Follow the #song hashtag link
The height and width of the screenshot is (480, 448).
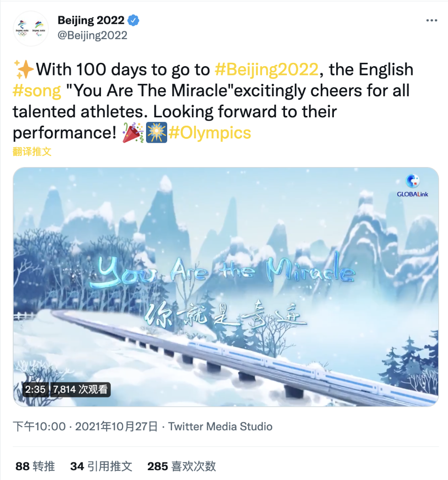tap(37, 91)
